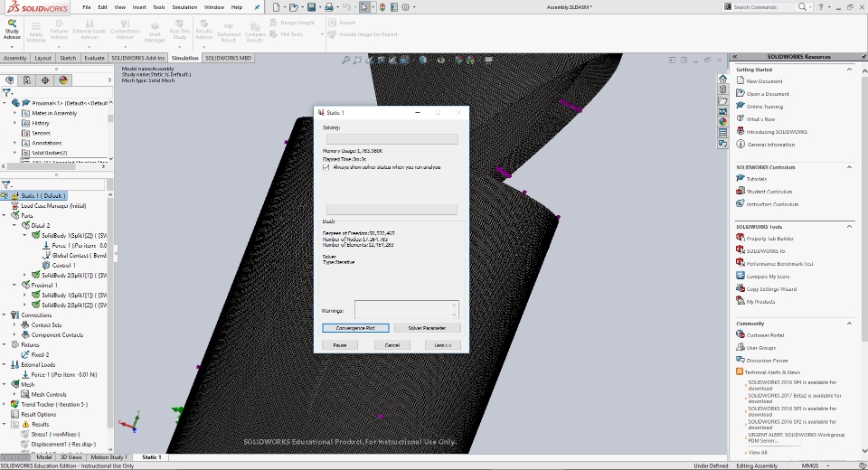Viewport: 868px width, 470px height.
Task: Open the Design Library tab icon
Action: (x=722, y=89)
